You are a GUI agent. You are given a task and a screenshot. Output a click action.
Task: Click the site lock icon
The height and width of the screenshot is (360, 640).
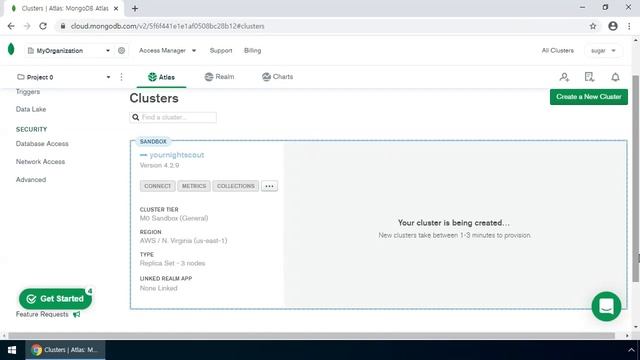pyautogui.click(x=62, y=26)
